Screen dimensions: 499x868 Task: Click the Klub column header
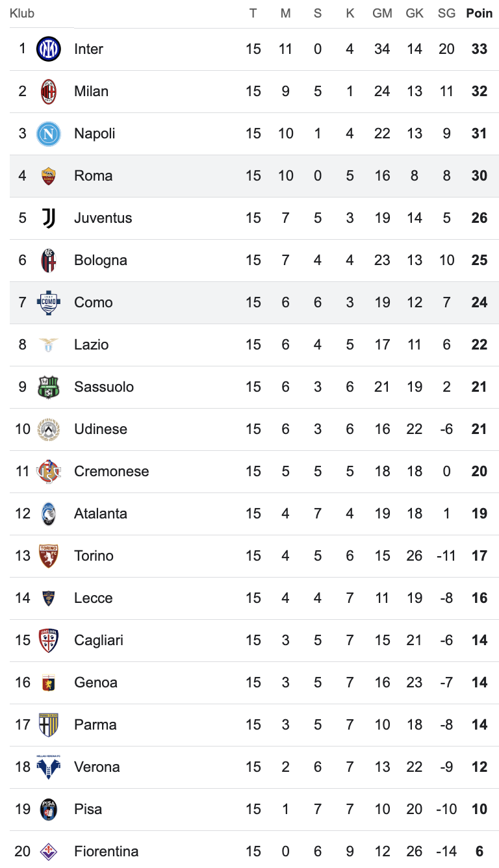pyautogui.click(x=22, y=14)
